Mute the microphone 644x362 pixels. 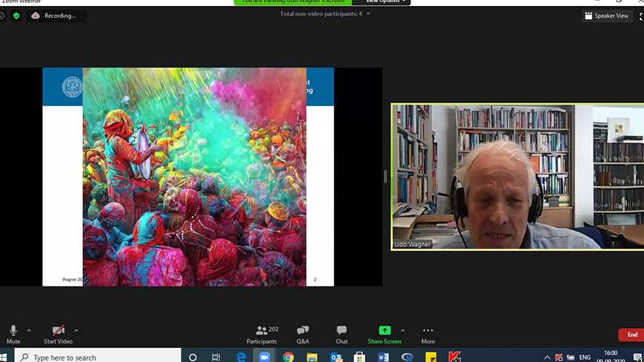(13, 332)
